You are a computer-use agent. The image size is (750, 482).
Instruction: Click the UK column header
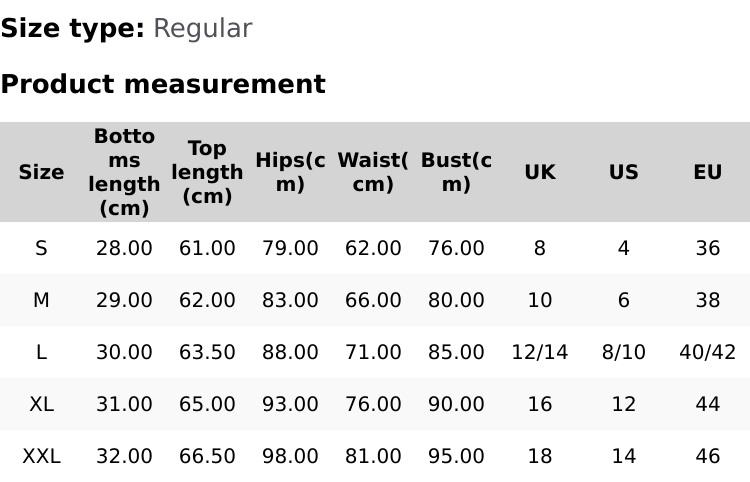pos(540,172)
